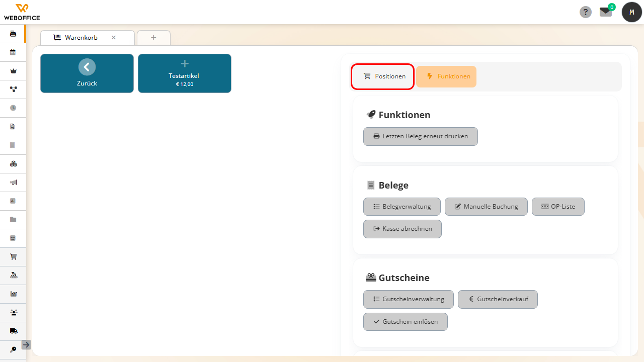Image resolution: width=644 pixels, height=362 pixels.
Task: Add Testartikel tile to cart
Action: coord(185,73)
